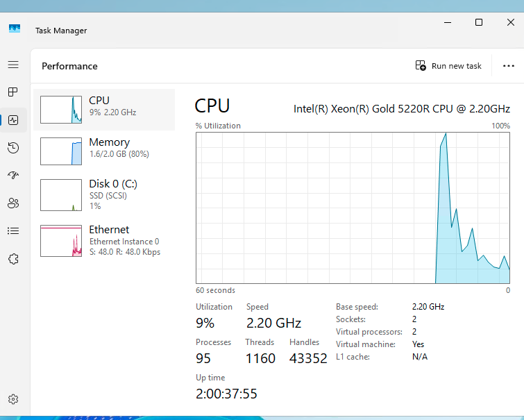The width and height of the screenshot is (524, 420).
Task: Select the Disk 0 (C:) entry
Action: (104, 194)
